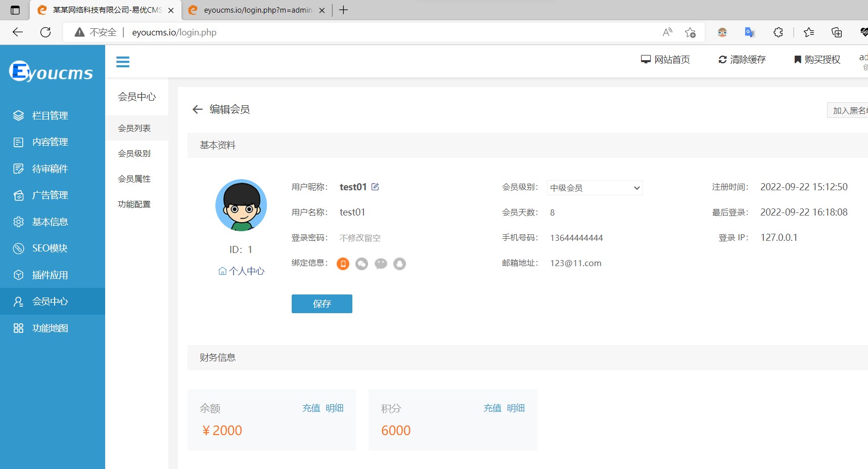This screenshot has width=868, height=469.
Task: Click the orange phone binding icon
Action: [x=343, y=264]
